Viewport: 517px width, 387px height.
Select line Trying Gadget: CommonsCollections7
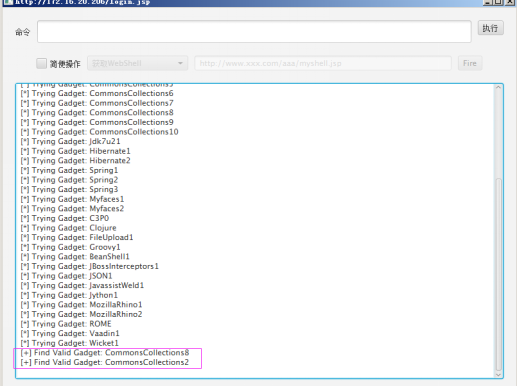tap(97, 103)
